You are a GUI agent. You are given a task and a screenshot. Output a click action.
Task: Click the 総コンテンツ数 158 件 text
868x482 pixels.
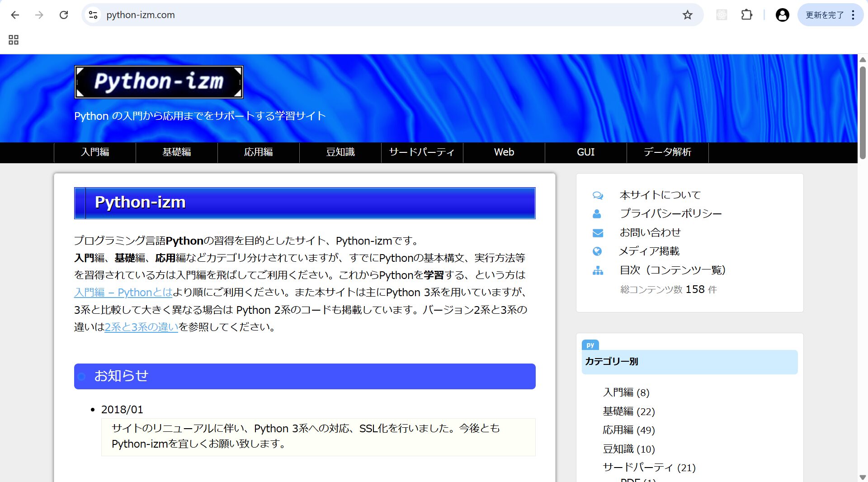(x=669, y=289)
